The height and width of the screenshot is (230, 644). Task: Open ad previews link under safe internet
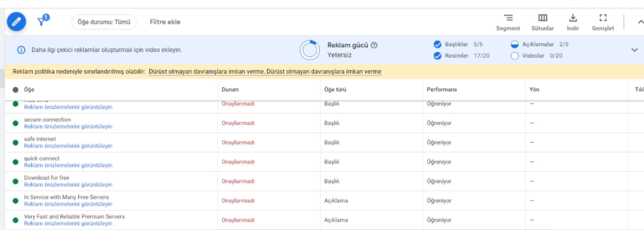(68, 146)
